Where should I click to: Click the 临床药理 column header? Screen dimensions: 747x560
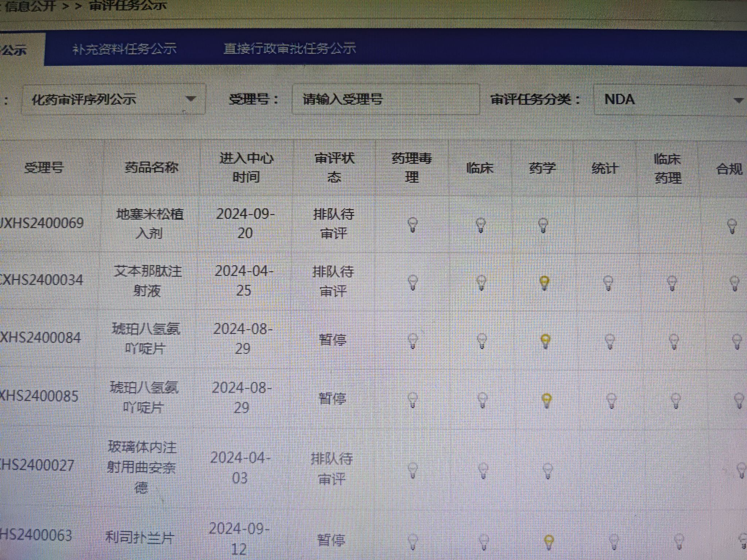click(667, 168)
